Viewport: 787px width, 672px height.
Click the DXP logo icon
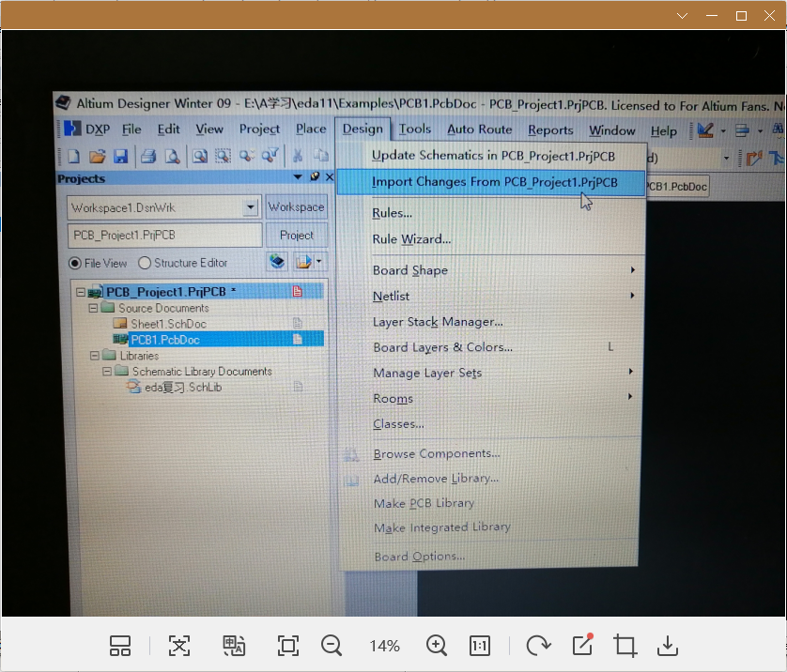point(72,129)
